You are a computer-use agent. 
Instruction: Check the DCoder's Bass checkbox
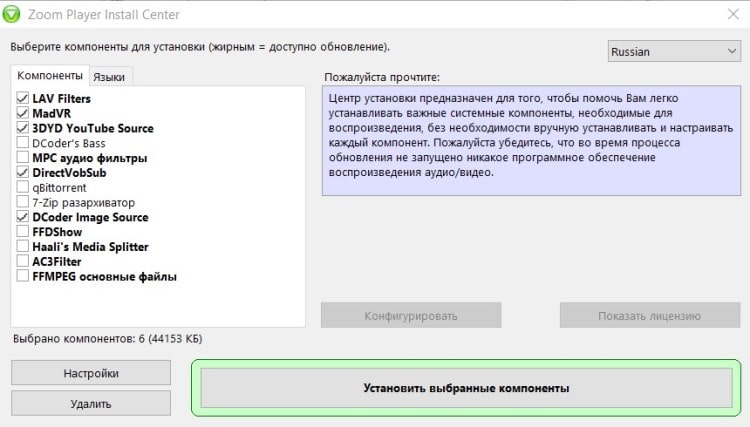pos(22,142)
